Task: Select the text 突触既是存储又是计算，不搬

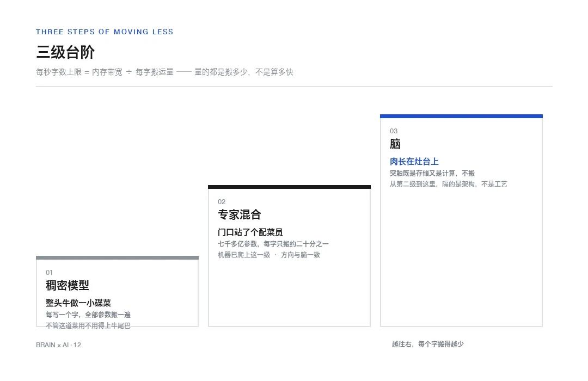Action: click(432, 173)
